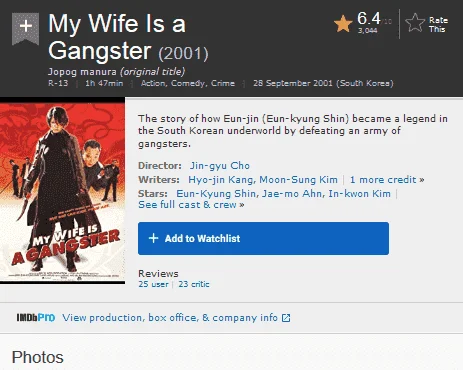Click the Add to Watchlist button

point(263,238)
